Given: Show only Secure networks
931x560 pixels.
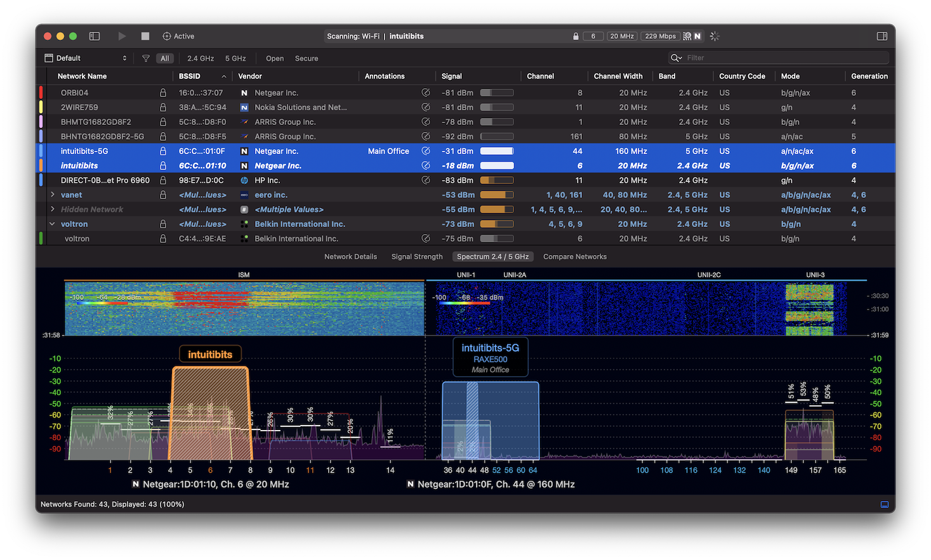Looking at the screenshot, I should (307, 58).
